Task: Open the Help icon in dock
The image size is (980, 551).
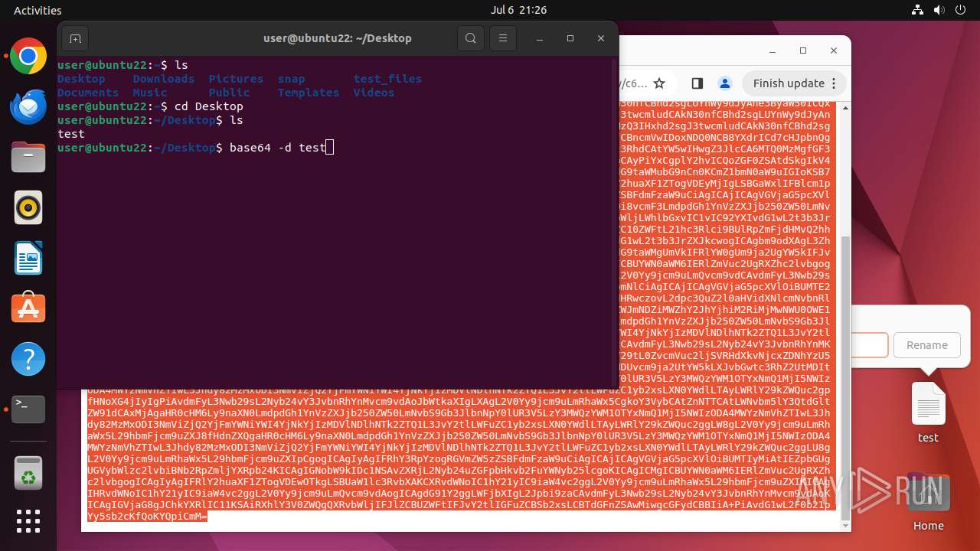Action: 28,359
